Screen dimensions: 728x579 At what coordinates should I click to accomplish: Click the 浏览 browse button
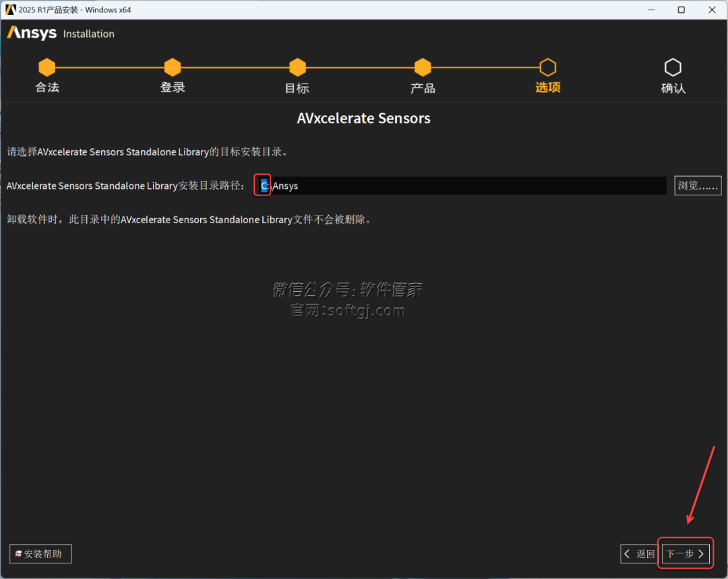click(698, 185)
